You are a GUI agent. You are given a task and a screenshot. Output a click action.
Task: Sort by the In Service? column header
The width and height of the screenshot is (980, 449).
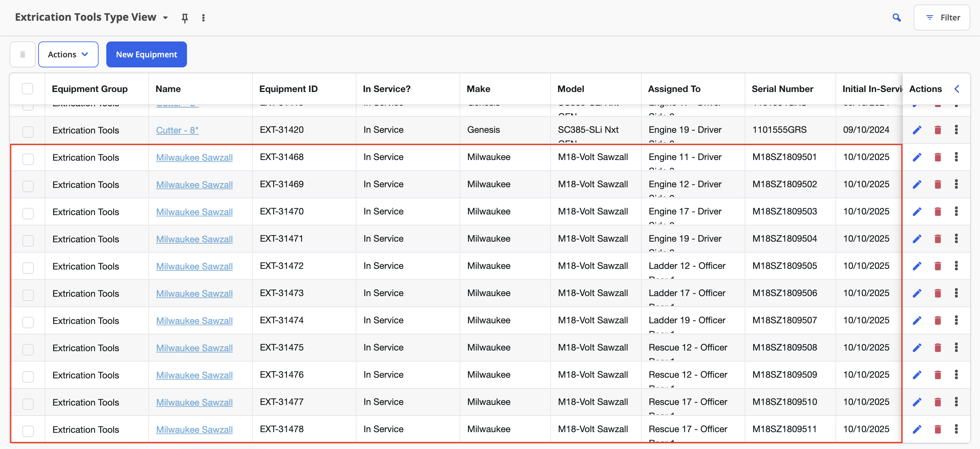click(x=387, y=89)
